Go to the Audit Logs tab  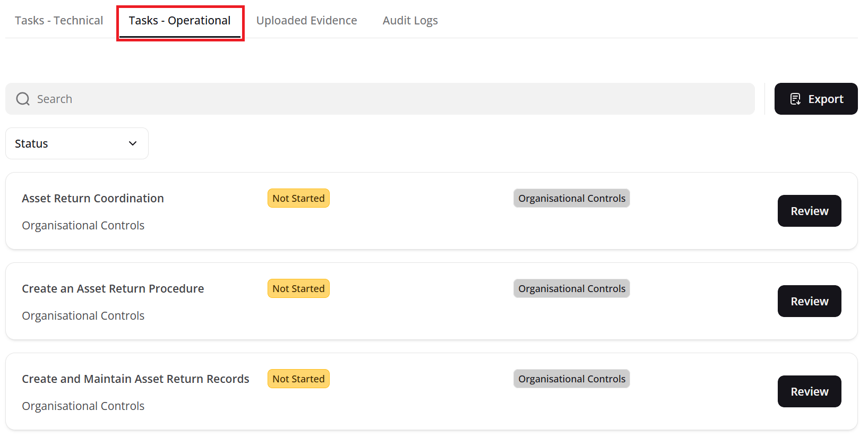pyautogui.click(x=410, y=21)
